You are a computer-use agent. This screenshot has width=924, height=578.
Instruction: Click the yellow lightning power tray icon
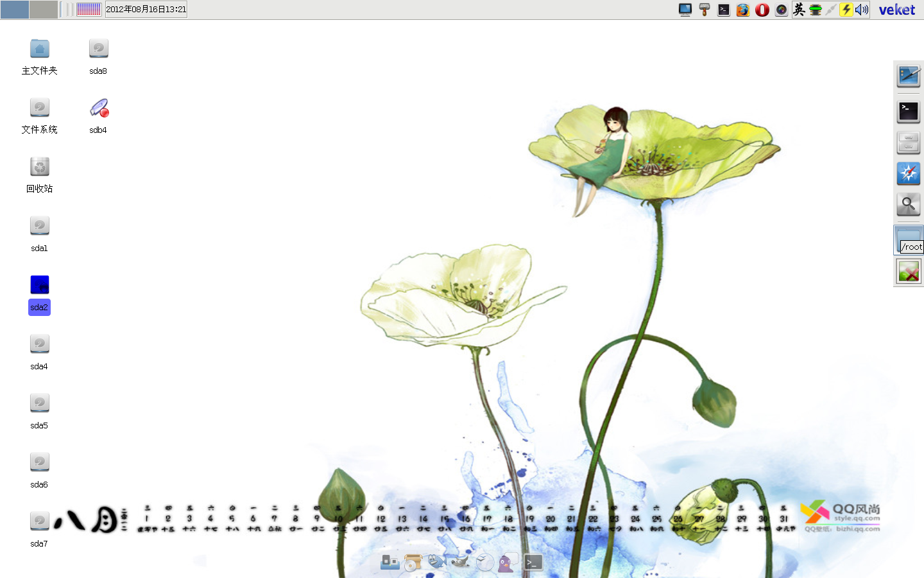846,10
